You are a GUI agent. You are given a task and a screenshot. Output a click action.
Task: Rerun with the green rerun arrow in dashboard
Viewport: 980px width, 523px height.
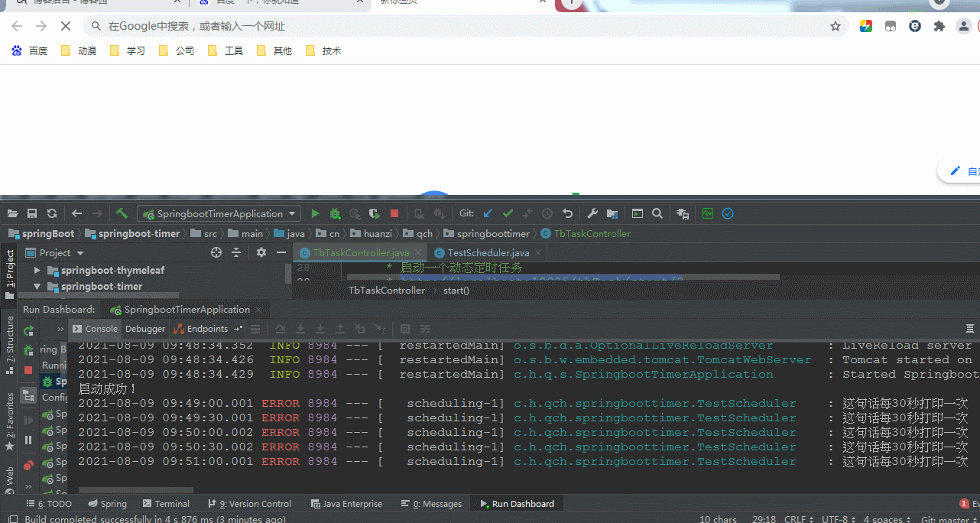pos(28,330)
